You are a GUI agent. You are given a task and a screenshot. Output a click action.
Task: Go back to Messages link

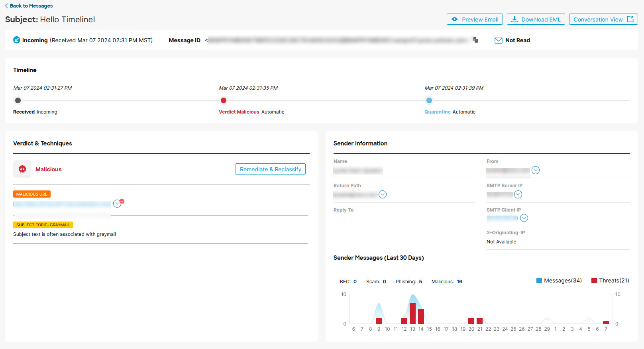point(29,6)
